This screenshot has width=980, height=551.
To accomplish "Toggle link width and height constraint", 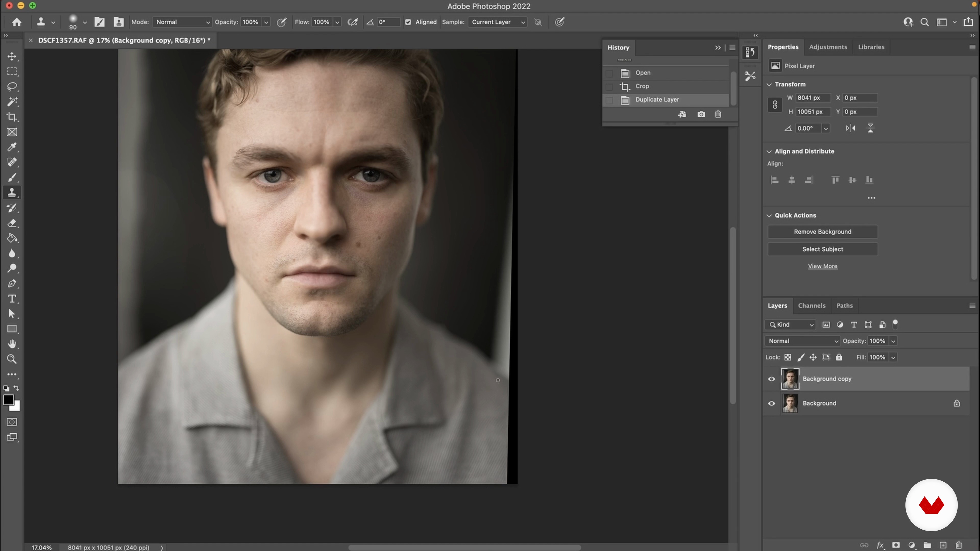I will pos(775,105).
